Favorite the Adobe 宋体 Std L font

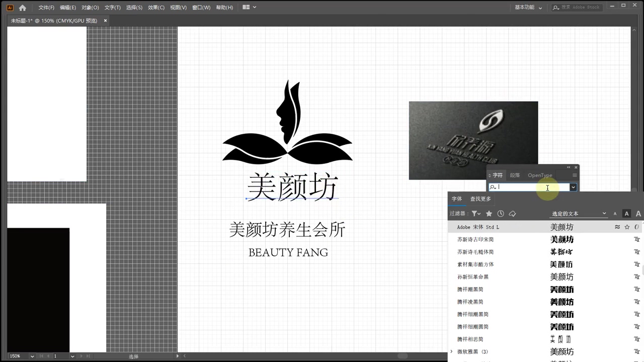tap(627, 227)
